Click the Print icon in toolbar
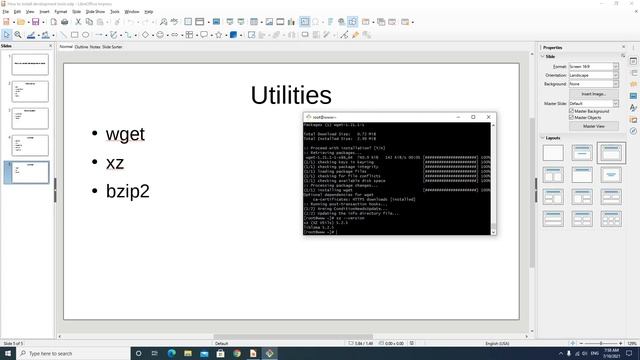Viewport: 640px width, 360px height. (x=64, y=22)
